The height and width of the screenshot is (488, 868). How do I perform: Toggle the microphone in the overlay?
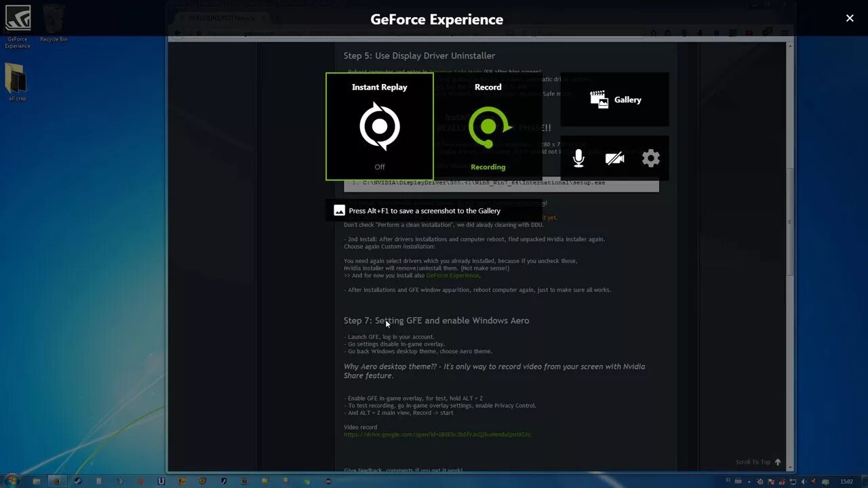pos(578,159)
